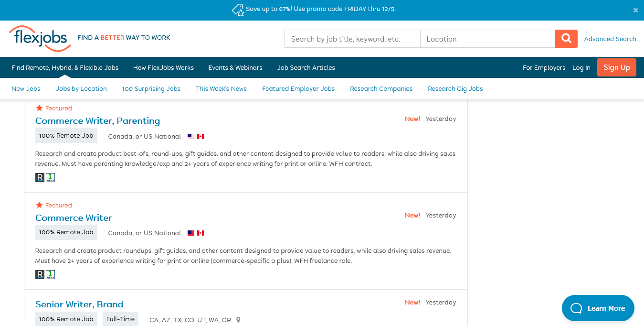Screen dimensions: 644x326
Task: Click the Location search field
Action: pos(488,39)
